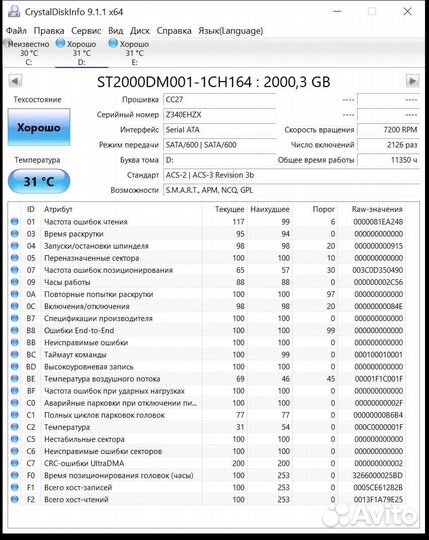This screenshot has width=429, height=540.
Task: Select raw value 003C0D350490
Action: pos(377,270)
